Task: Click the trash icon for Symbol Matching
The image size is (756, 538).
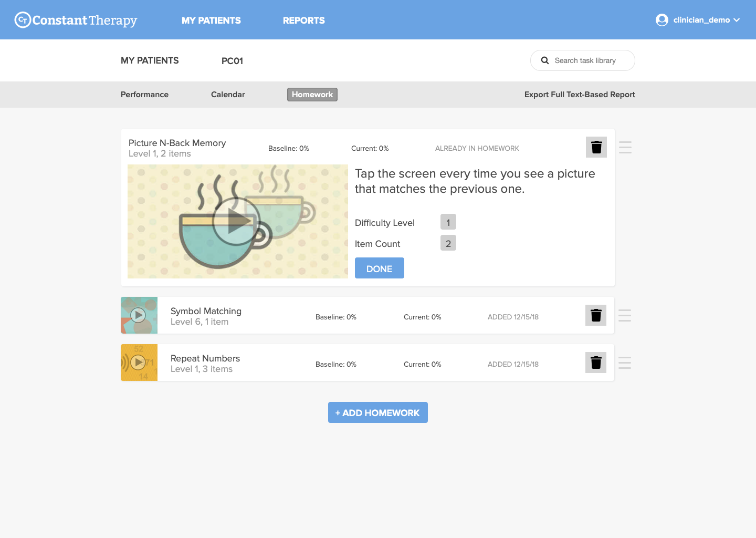Action: point(596,315)
